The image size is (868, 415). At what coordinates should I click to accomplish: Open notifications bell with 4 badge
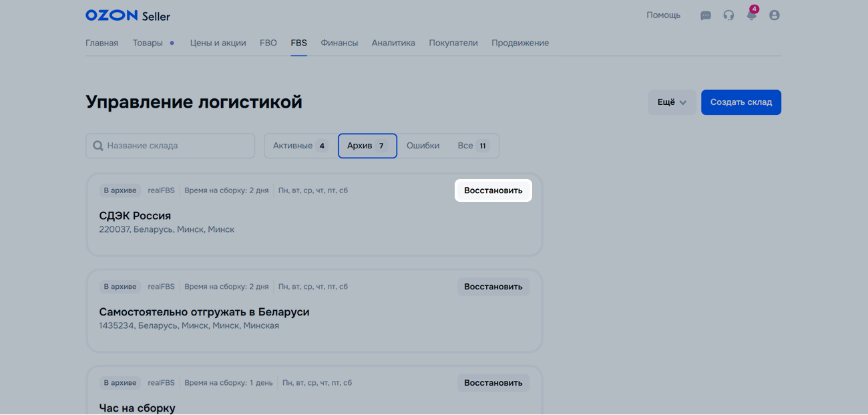(751, 15)
